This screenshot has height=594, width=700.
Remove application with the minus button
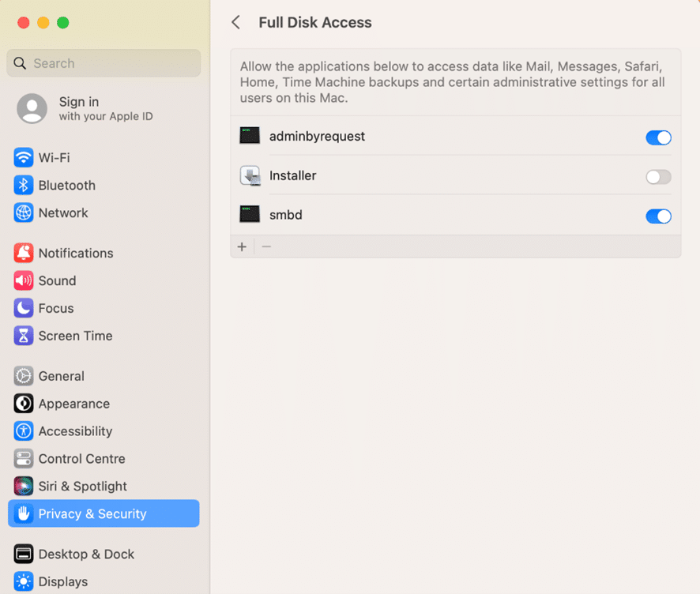(x=266, y=246)
